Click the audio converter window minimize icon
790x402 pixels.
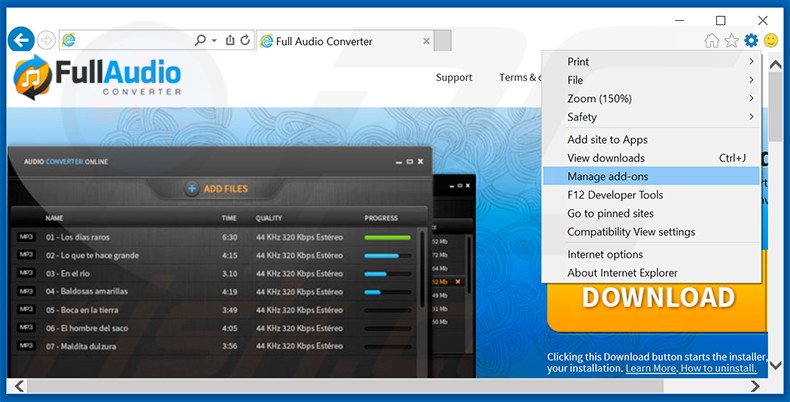[399, 162]
